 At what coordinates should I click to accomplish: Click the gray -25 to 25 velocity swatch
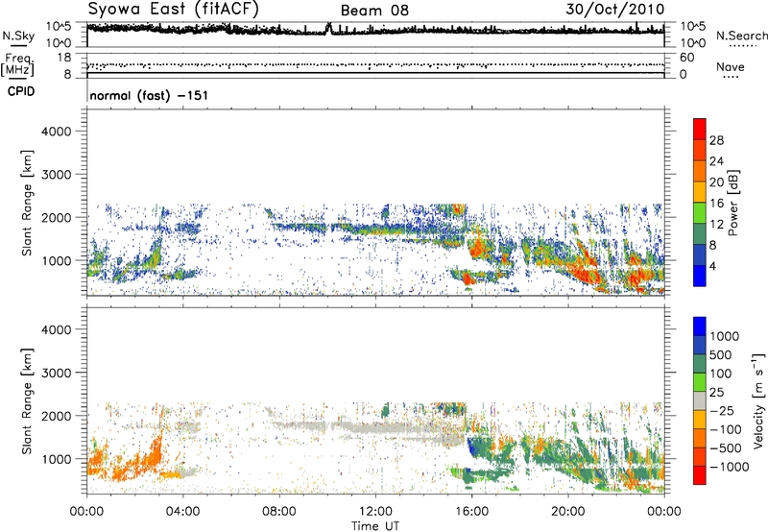click(x=700, y=400)
